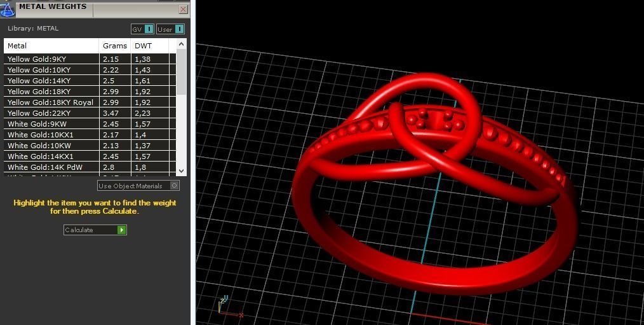Sort by the Metal column header
Viewport: 644px width, 325px height.
click(x=51, y=46)
